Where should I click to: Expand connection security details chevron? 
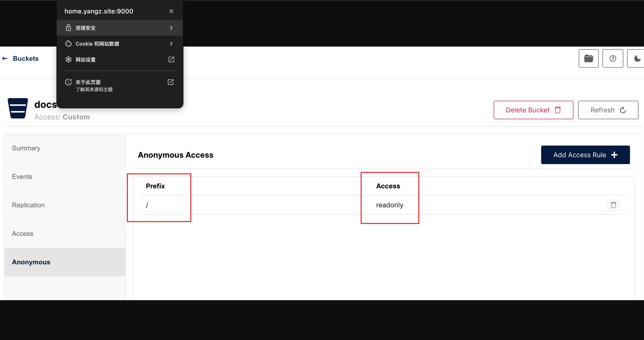pos(171,28)
